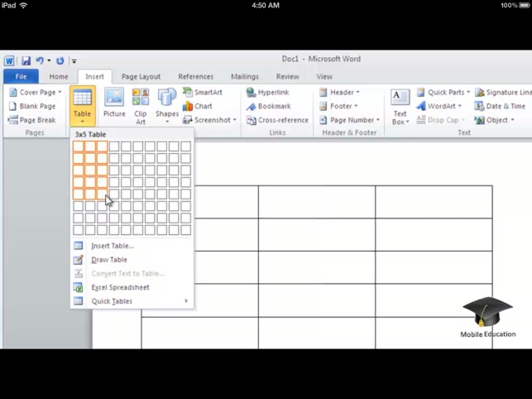The width and height of the screenshot is (532, 399).
Task: Save the document with the floppy icon
Action: coord(26,61)
